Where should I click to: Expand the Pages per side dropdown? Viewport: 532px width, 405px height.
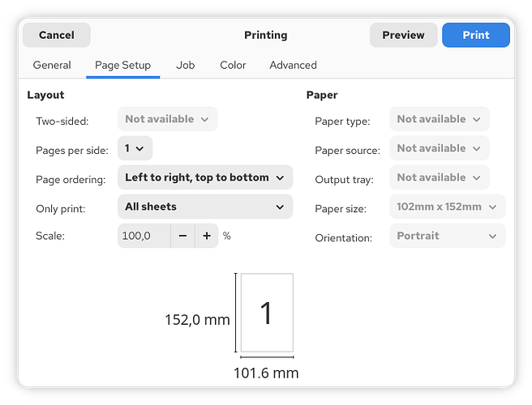point(135,148)
